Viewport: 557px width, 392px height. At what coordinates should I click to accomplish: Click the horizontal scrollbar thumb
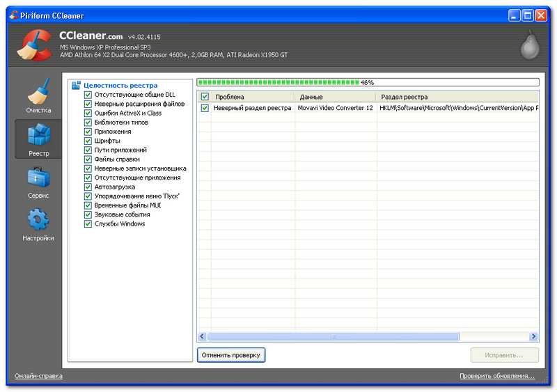coord(334,336)
